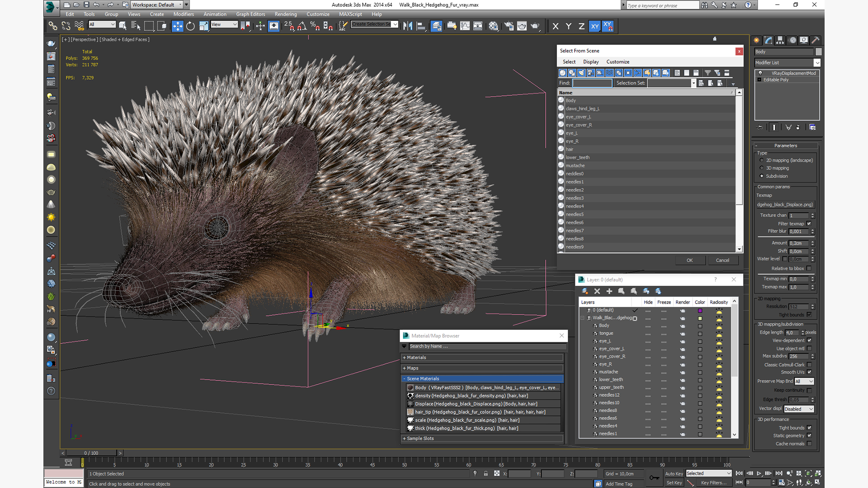Click the Select and Link tool
The height and width of the screenshot is (488, 868).
click(53, 26)
